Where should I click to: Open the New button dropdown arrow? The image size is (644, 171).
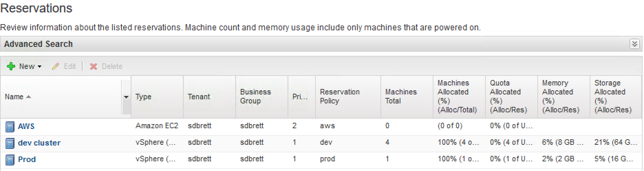40,67
